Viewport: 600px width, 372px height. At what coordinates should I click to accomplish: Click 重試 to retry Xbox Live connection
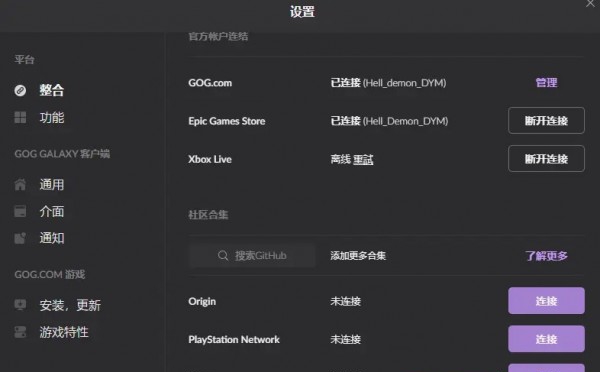pyautogui.click(x=363, y=159)
